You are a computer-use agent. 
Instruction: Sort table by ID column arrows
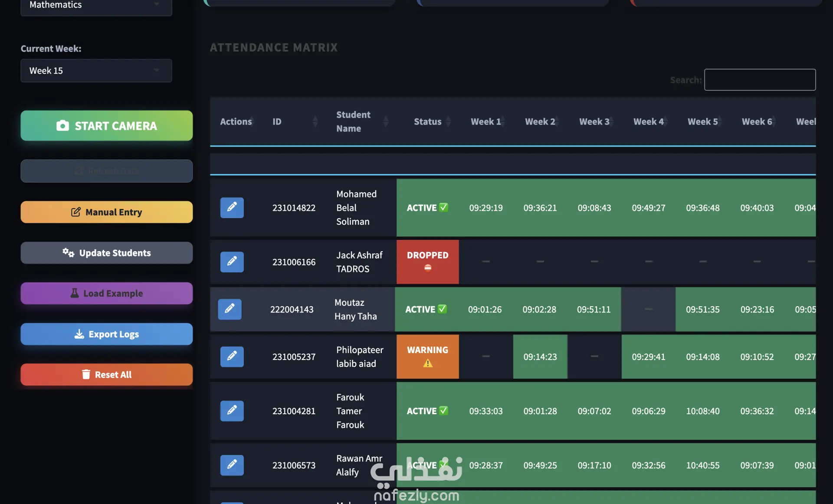[315, 121]
